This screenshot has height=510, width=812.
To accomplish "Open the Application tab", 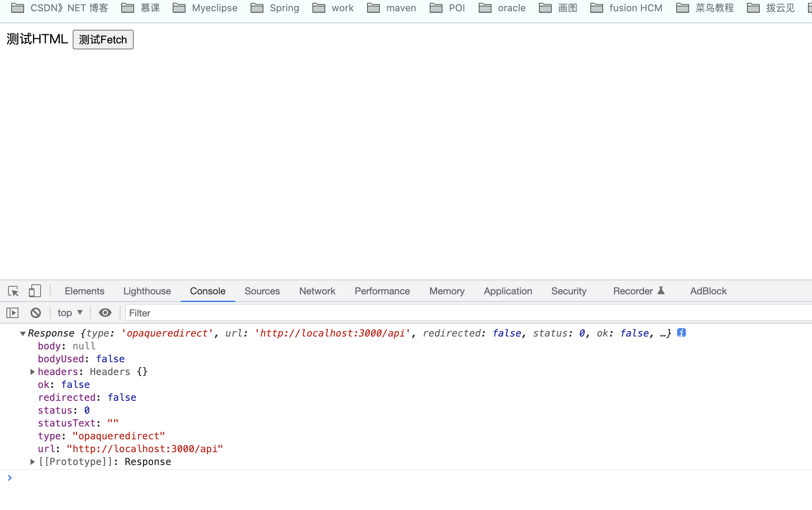I will pyautogui.click(x=508, y=291).
